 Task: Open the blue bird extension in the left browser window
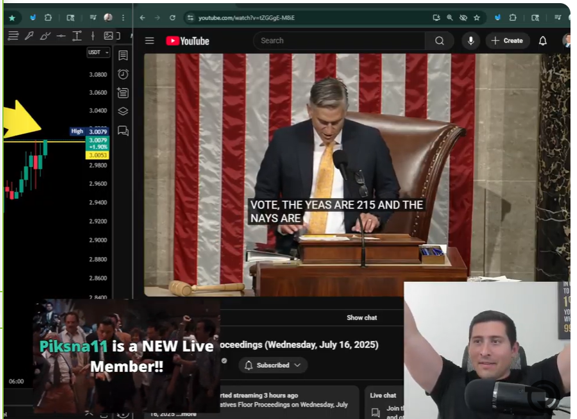coord(33,17)
